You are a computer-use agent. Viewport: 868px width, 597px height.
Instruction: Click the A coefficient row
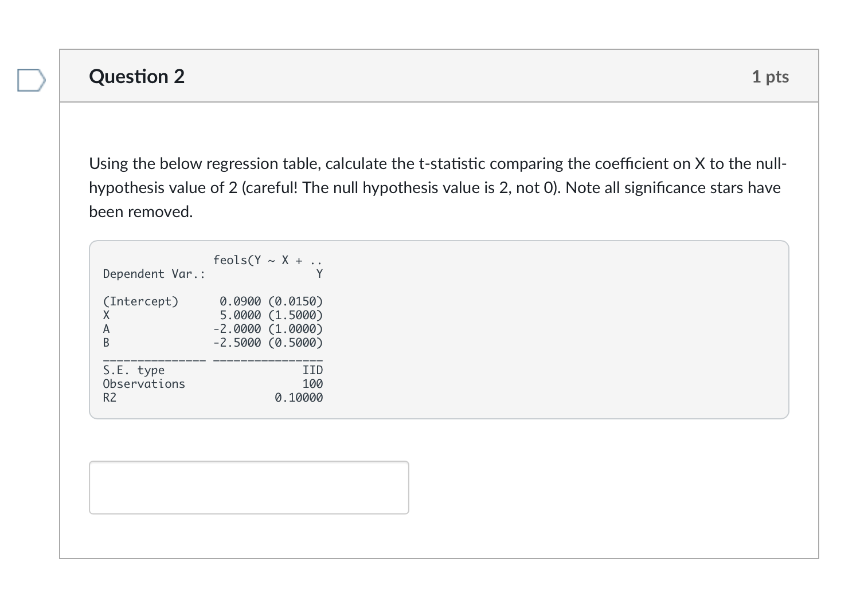coord(212,329)
